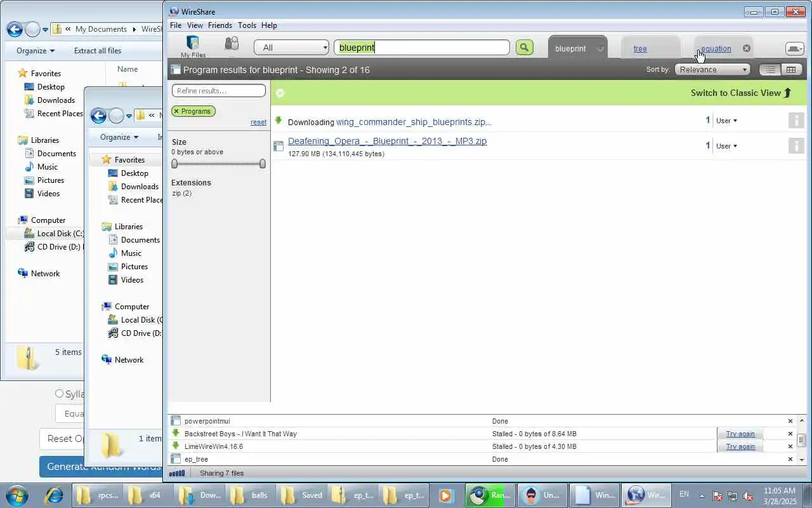Click the powerpointmui file type icon
Image resolution: width=812 pixels, height=508 pixels.
coord(176,421)
